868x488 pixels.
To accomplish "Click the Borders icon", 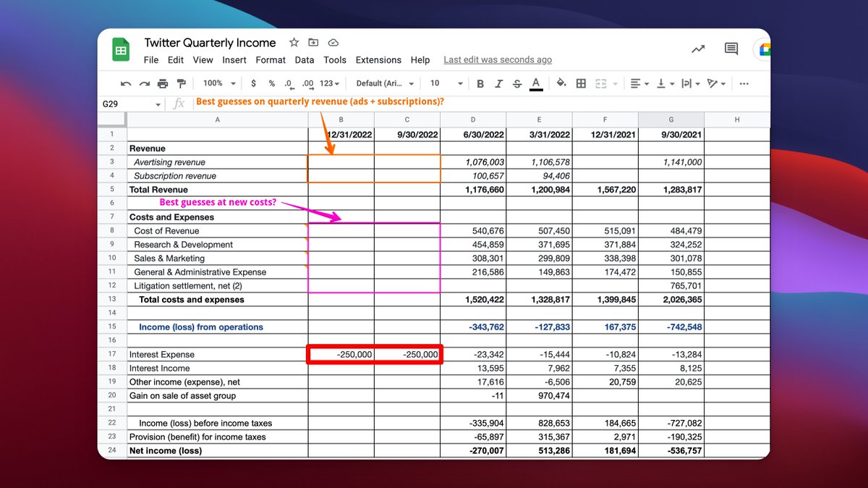I will 581,84.
